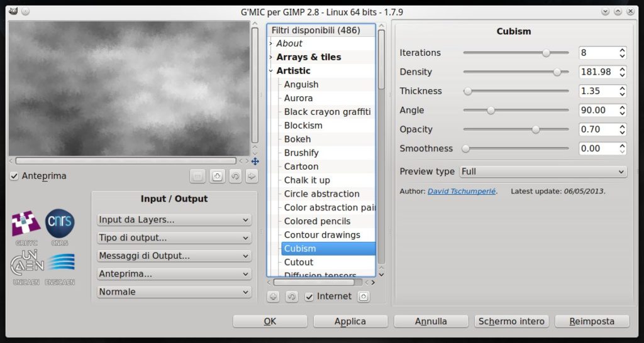Open the Tipo di output dropdown
644x343 pixels.
(174, 238)
